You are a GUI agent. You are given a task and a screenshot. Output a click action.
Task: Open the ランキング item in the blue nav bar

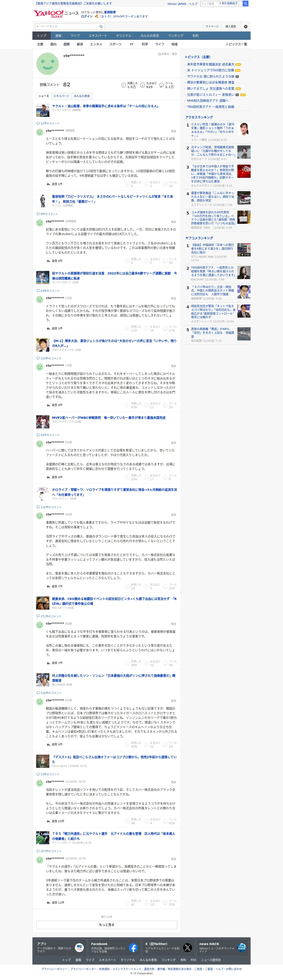pos(176,36)
